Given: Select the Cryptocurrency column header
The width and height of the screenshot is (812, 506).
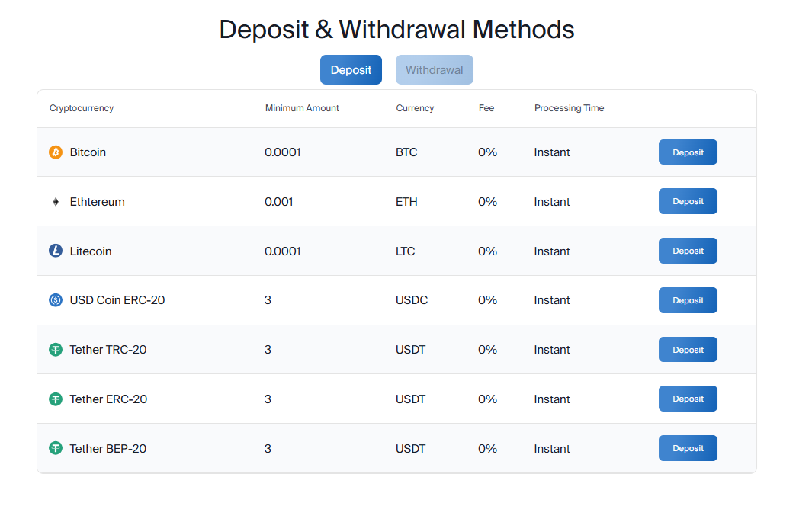Looking at the screenshot, I should [82, 108].
